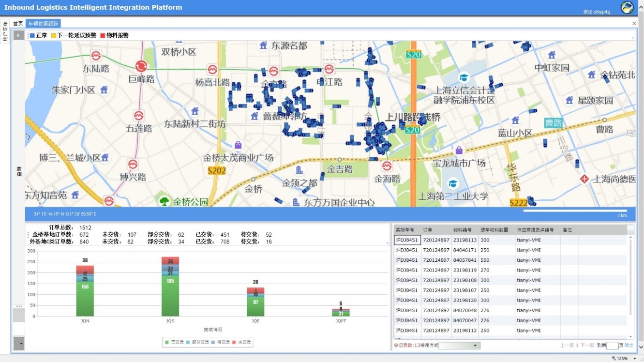The image size is (644, 362).
Task: Click the zoom magnifier icon in status bar
Action: click(614, 358)
